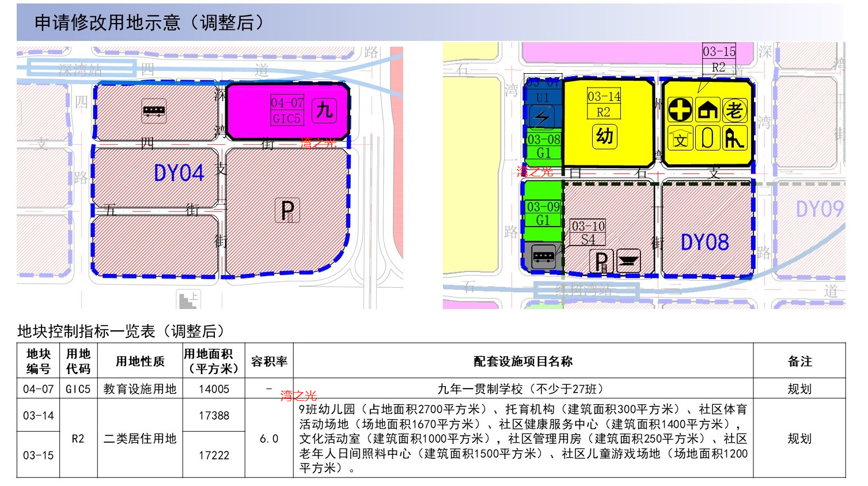Click the DY08 block label
Screen dimensions: 868x486
click(704, 243)
